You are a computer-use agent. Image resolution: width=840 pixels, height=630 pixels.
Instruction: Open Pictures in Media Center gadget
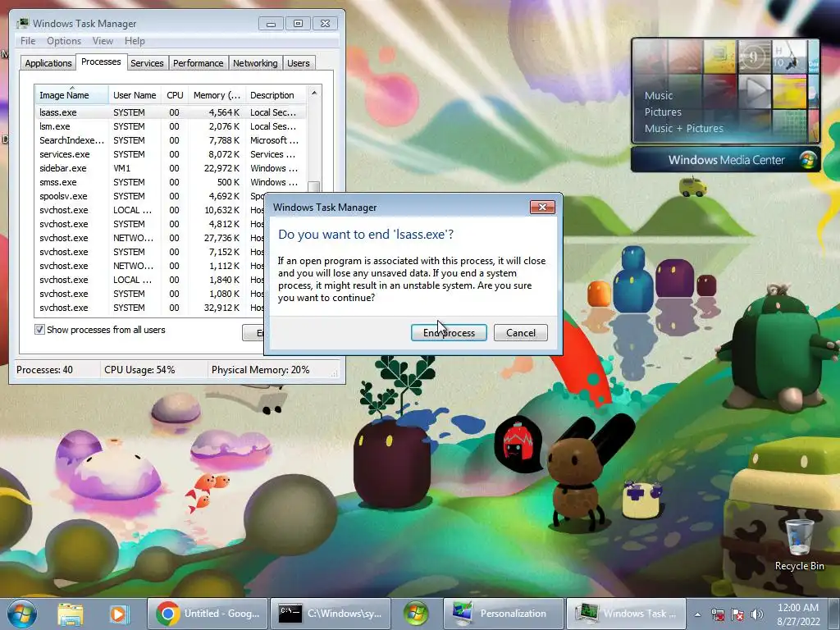click(663, 112)
